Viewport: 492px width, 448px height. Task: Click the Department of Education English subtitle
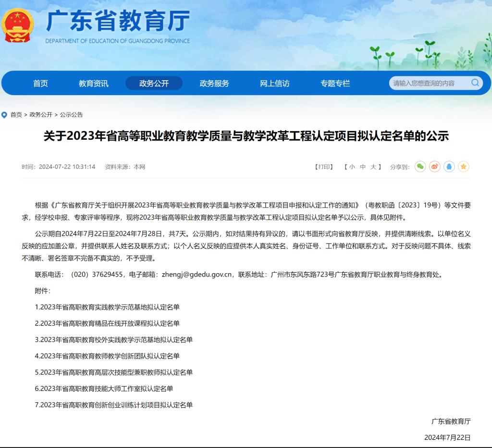118,41
